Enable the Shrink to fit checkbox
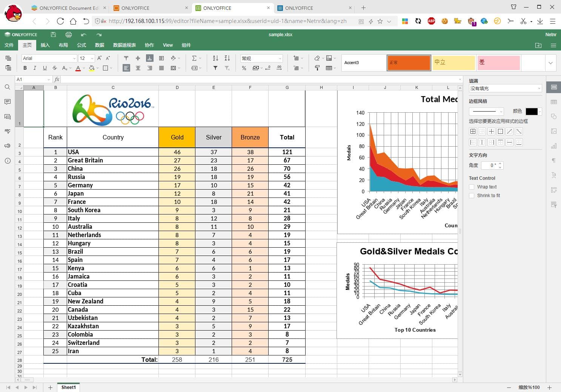Screen dimensions: 561x392 (472, 196)
